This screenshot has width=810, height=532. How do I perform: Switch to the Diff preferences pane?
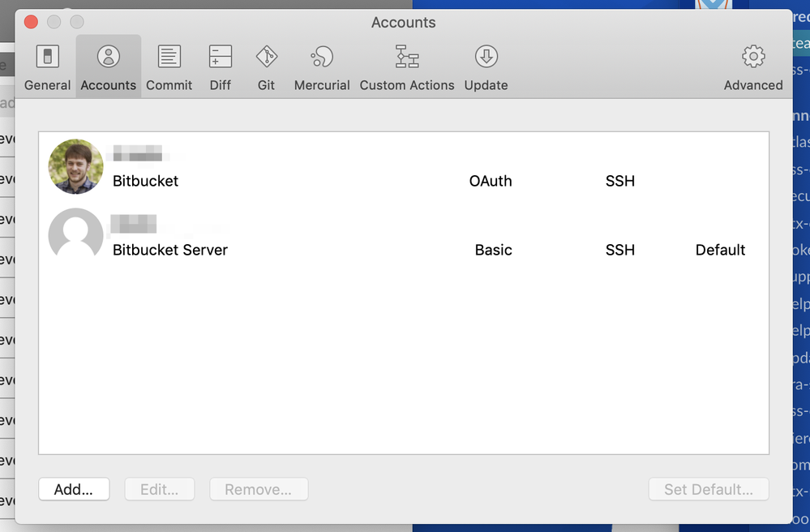pyautogui.click(x=220, y=66)
